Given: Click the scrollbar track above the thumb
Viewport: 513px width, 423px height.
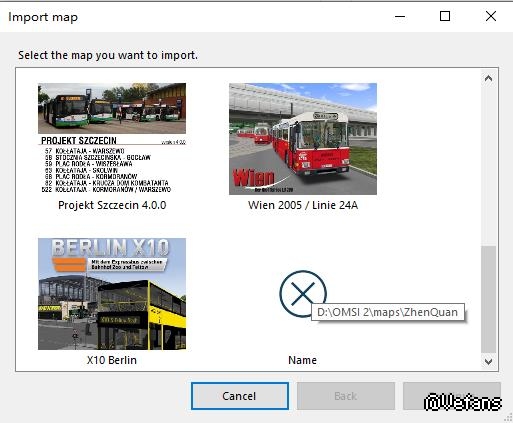Looking at the screenshot, I should (488, 166).
